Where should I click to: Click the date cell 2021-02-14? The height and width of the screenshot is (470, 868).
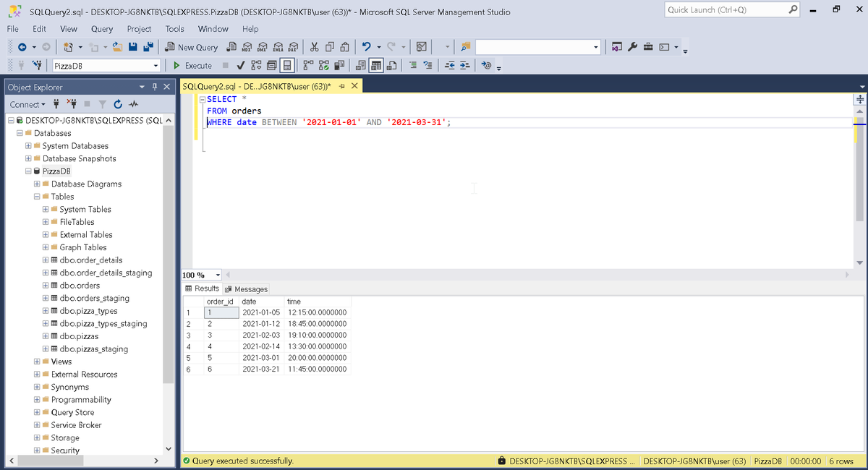261,347
